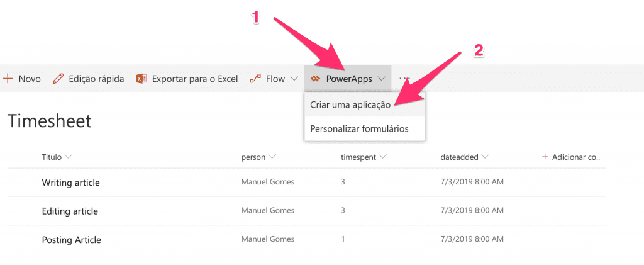Open the more options ellipsis menu
The height and width of the screenshot is (265, 644).
click(x=404, y=78)
